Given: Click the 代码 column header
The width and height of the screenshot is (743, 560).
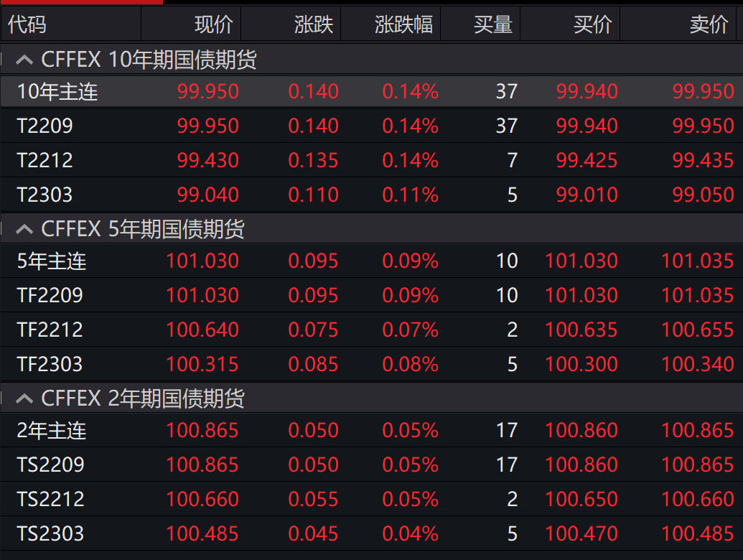Looking at the screenshot, I should (27, 24).
